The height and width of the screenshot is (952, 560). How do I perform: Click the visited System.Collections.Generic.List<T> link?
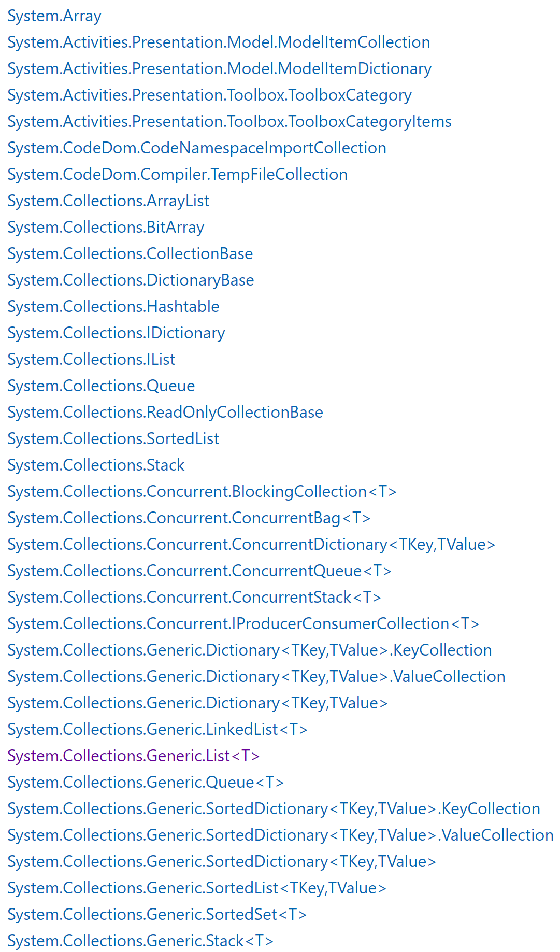134,756
